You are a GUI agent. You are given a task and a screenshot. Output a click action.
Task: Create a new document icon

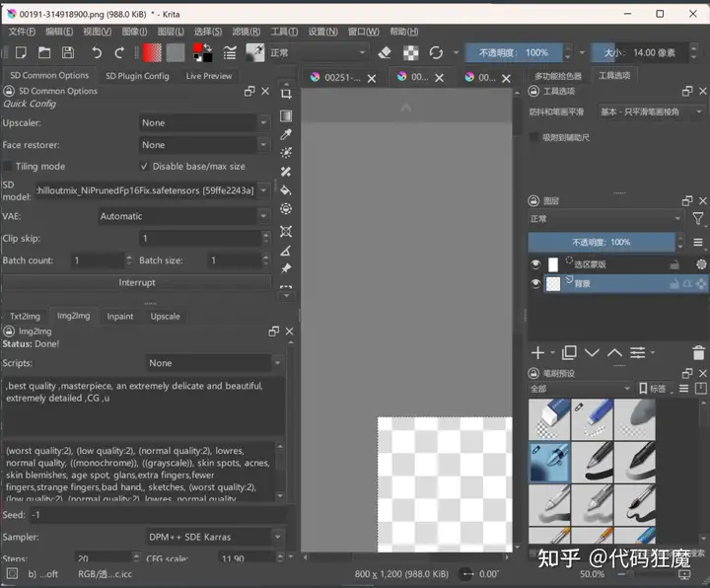(21, 53)
